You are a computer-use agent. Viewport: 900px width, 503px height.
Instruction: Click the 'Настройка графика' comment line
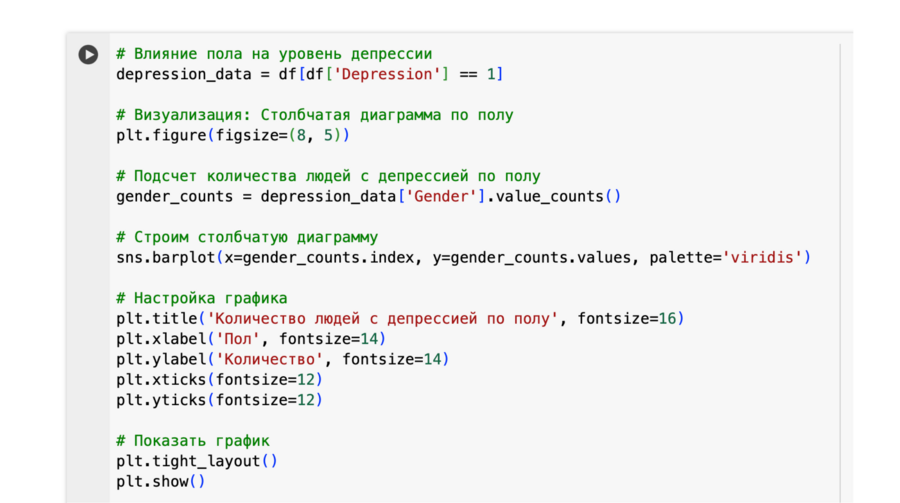pyautogui.click(x=201, y=299)
